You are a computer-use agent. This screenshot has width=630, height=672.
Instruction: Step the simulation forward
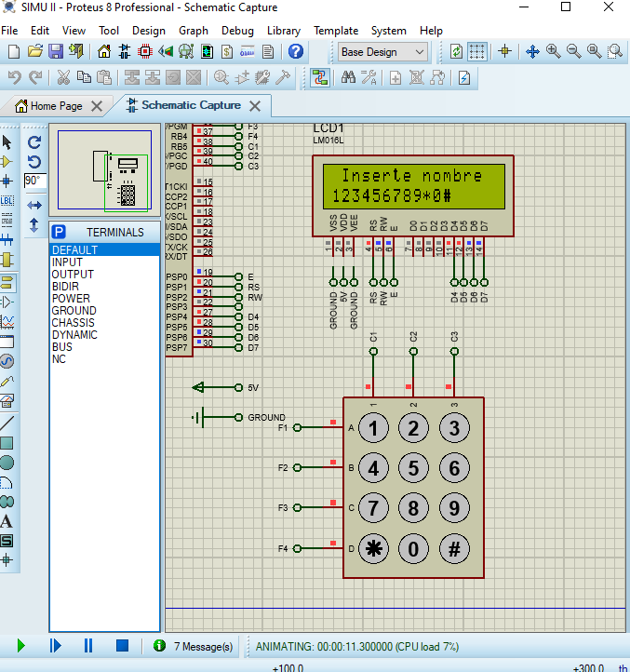coord(55,645)
